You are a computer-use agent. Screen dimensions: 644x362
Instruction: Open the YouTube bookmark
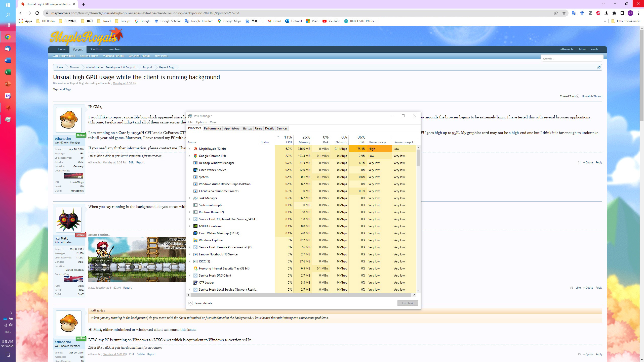331,21
